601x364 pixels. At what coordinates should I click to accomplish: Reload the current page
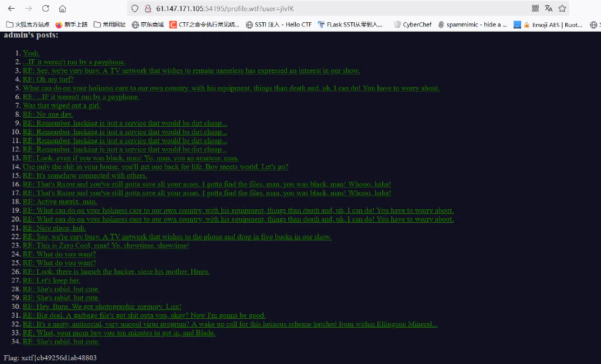[x=46, y=8]
